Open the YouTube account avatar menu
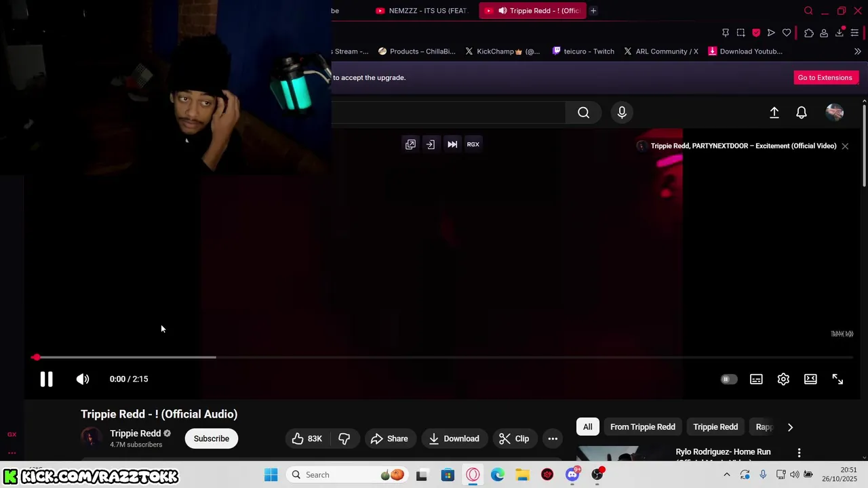Viewport: 868px width, 488px height. tap(835, 113)
